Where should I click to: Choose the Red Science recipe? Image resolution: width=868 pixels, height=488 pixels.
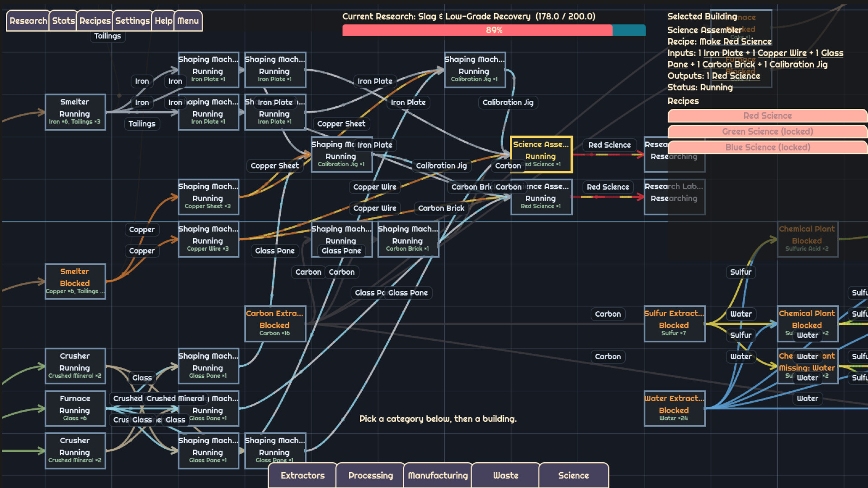tap(767, 116)
